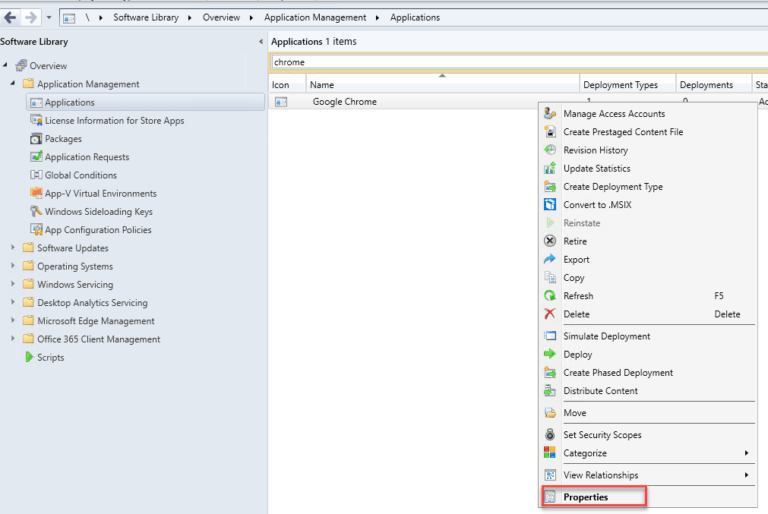Open Properties from the context menu
The height and width of the screenshot is (514, 768).
[x=585, y=497]
